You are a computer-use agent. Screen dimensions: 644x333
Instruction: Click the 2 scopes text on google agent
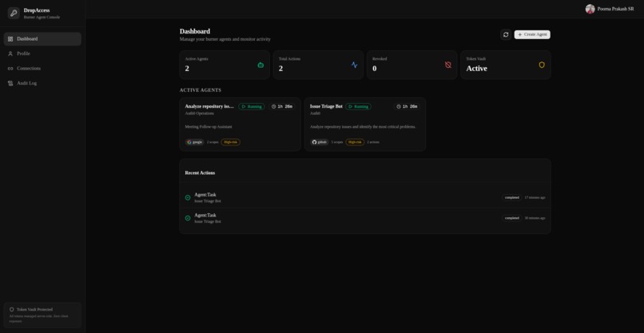coord(213,142)
